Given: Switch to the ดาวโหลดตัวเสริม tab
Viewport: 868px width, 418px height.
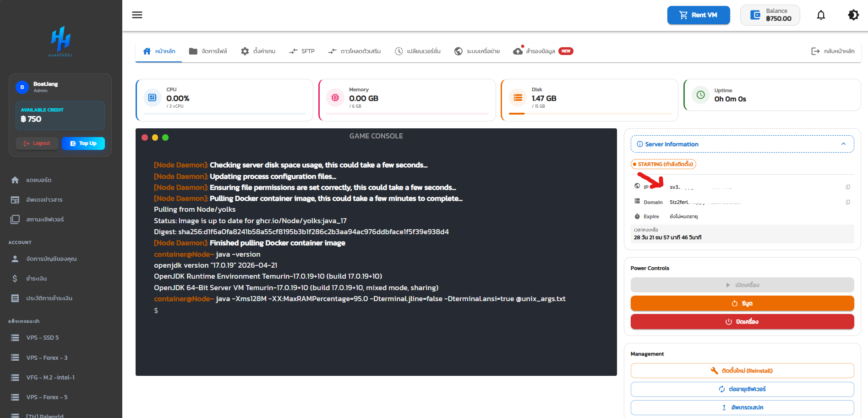Looking at the screenshot, I should (355, 51).
